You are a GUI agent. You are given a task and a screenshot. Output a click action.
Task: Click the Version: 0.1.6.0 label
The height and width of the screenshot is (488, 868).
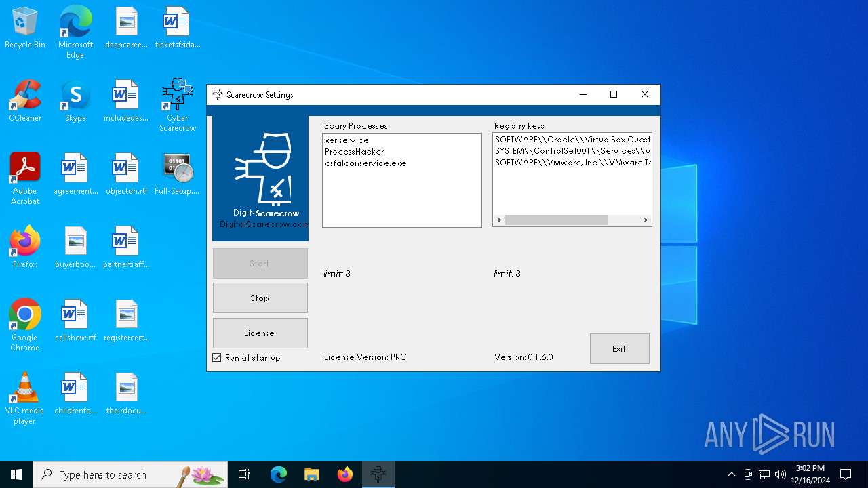(x=524, y=357)
